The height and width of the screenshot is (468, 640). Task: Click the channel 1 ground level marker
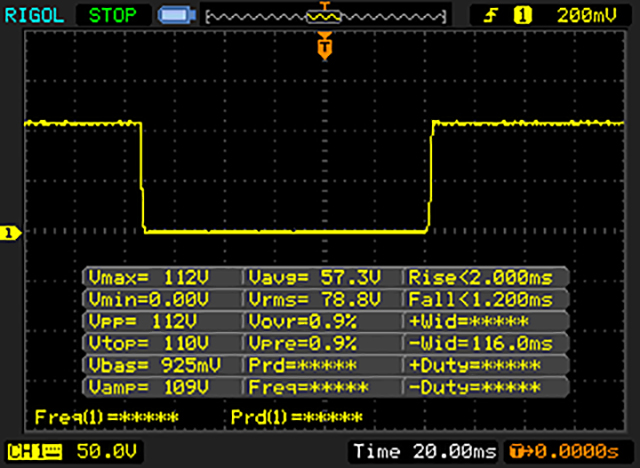[10, 233]
